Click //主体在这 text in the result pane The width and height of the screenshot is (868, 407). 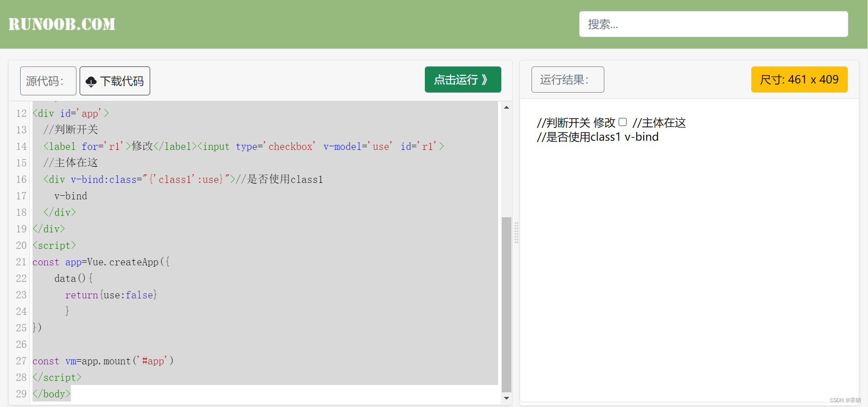pos(659,123)
